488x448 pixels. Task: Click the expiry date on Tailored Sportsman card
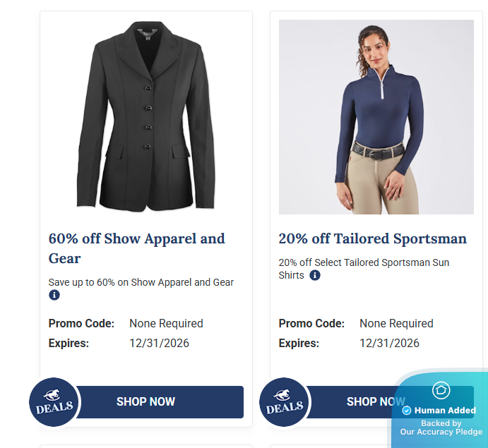pos(389,344)
